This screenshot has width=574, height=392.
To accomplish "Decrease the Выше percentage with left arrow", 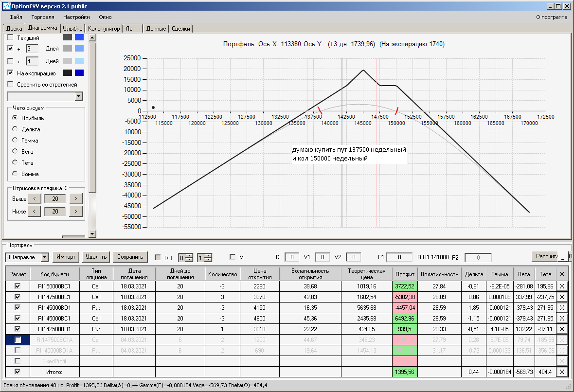I will [35, 199].
